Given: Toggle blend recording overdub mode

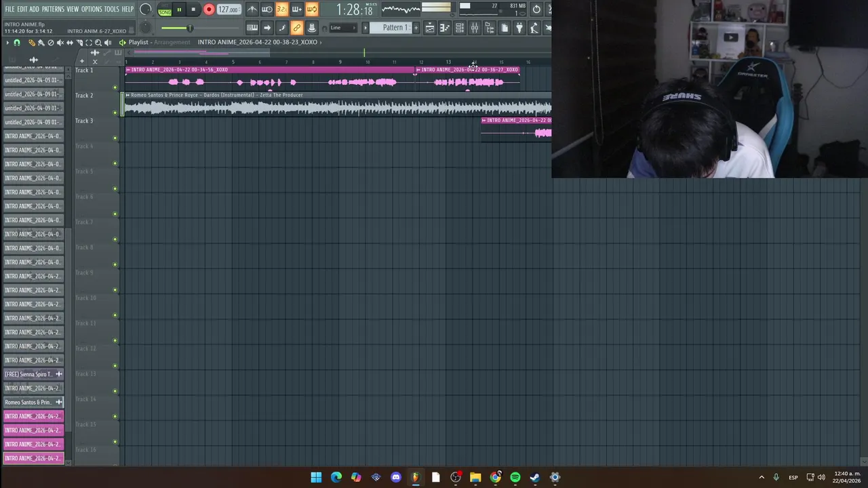Looking at the screenshot, I should point(296,9).
